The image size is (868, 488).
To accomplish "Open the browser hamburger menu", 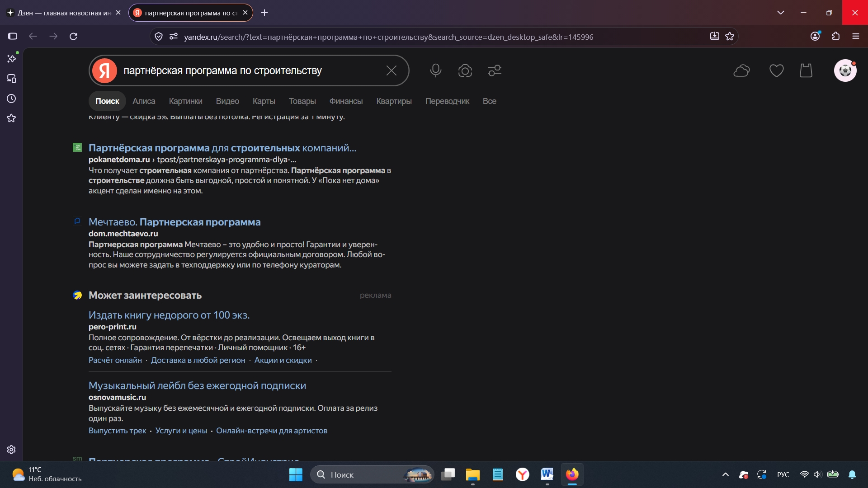I will coord(856,36).
